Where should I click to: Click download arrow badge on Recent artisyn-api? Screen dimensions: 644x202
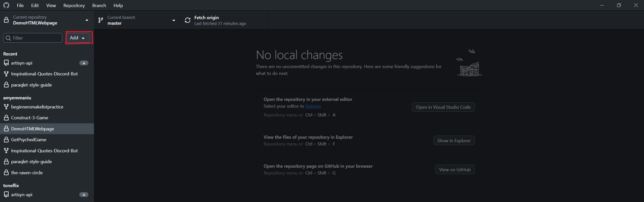[x=84, y=63]
